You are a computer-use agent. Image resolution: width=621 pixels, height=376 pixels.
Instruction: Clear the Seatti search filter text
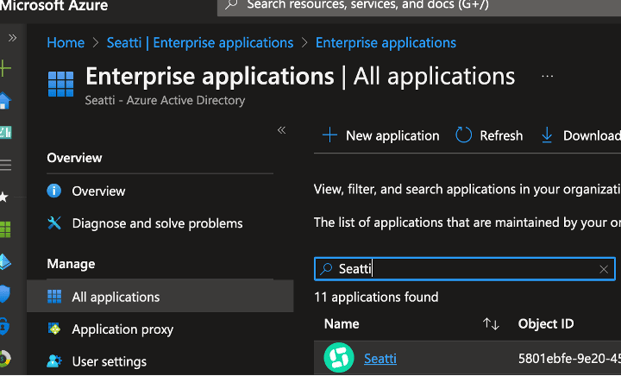click(604, 269)
